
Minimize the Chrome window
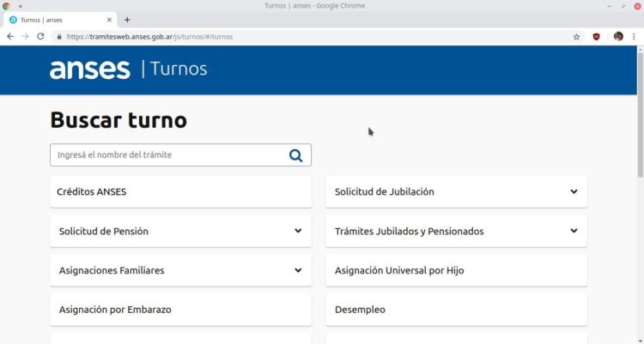click(x=609, y=6)
